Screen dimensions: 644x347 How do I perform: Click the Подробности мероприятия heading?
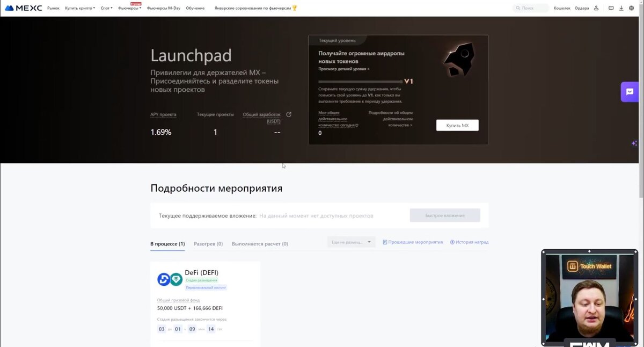pos(216,189)
